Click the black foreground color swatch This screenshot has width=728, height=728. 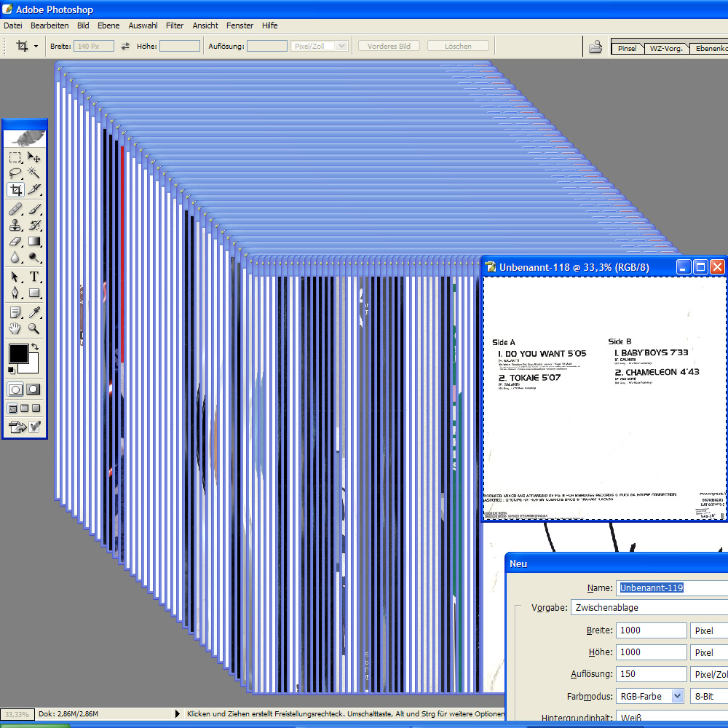[x=17, y=355]
